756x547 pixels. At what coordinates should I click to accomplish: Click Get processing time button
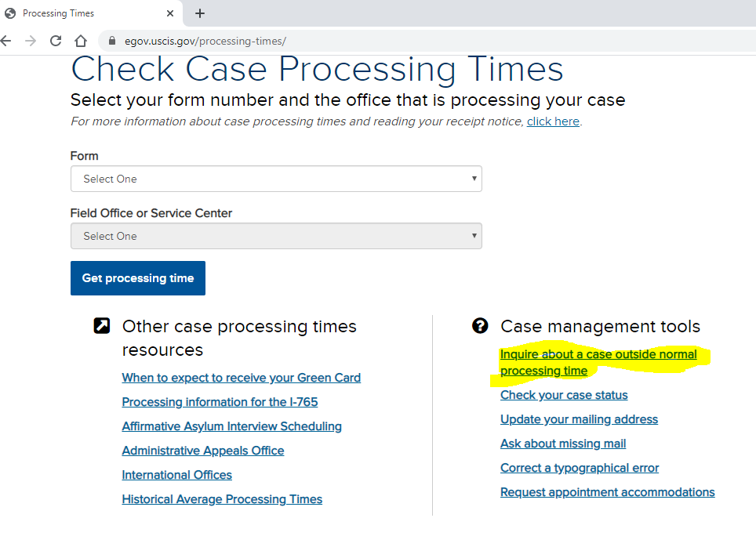138,278
